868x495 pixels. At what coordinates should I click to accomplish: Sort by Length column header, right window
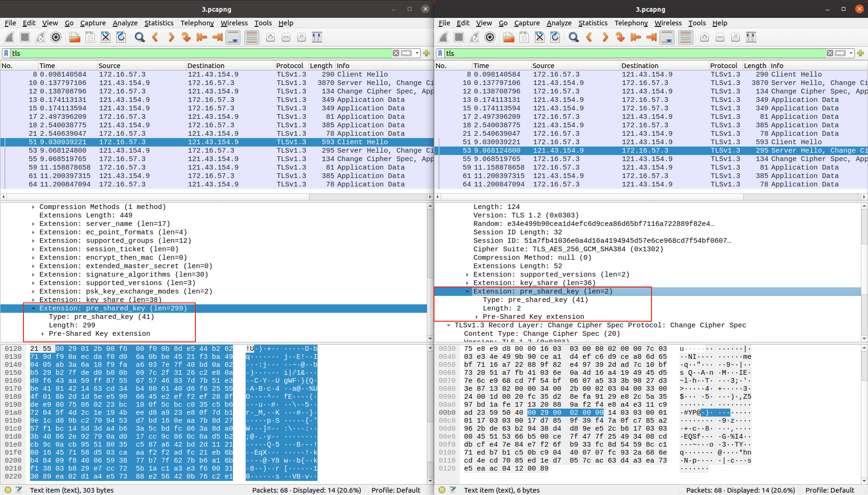(x=755, y=66)
